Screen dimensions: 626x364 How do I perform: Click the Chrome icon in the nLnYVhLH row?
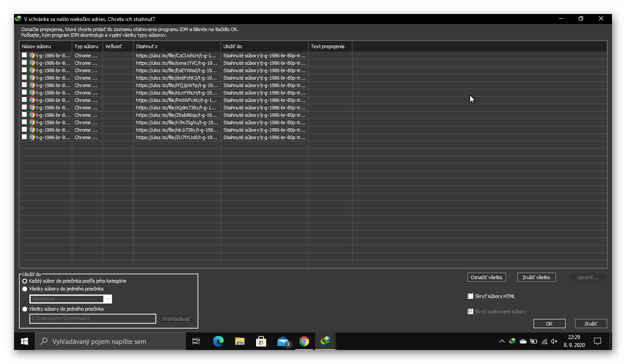click(32, 93)
